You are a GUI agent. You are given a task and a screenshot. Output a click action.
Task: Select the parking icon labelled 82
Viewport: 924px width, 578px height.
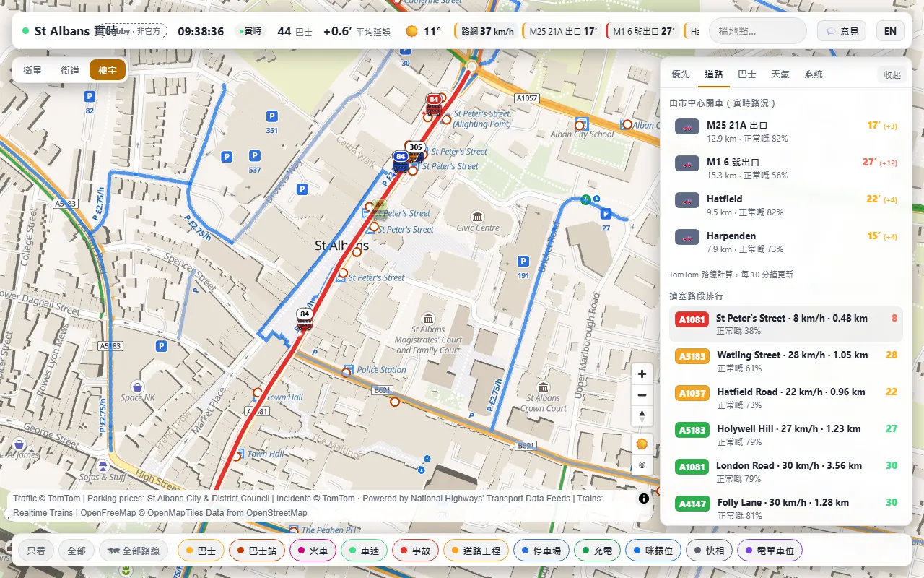coord(90,96)
